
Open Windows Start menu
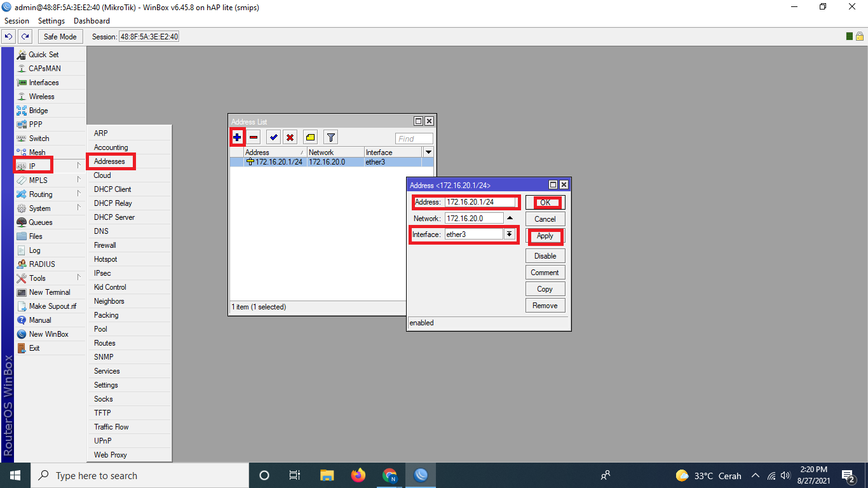(x=15, y=475)
